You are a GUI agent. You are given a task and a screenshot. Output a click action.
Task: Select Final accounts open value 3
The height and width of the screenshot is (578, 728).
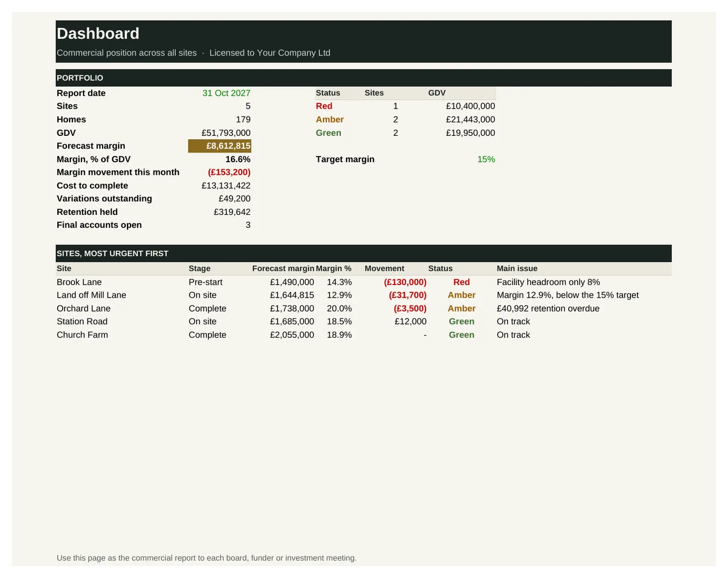coord(248,225)
